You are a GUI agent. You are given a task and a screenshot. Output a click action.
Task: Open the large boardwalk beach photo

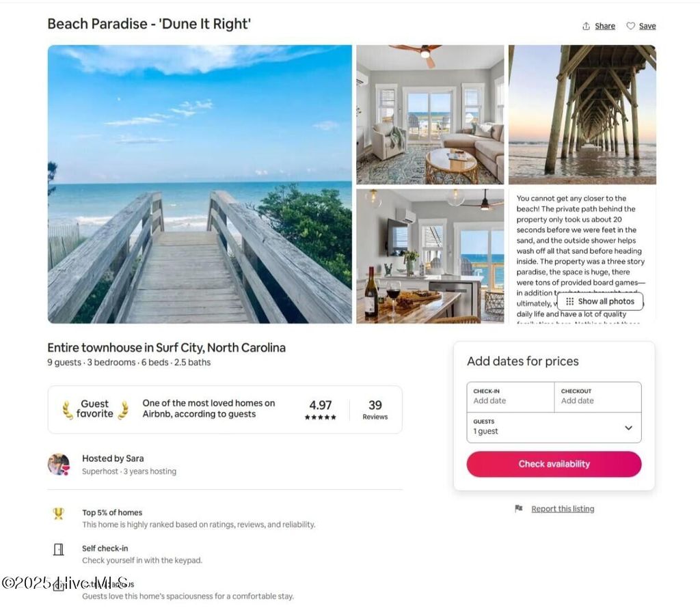tap(200, 184)
